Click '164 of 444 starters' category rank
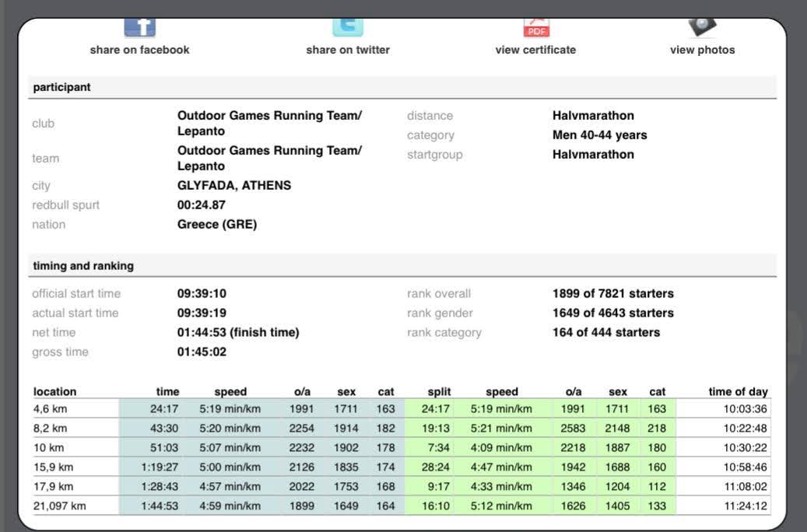The image size is (807, 532). pyautogui.click(x=606, y=332)
